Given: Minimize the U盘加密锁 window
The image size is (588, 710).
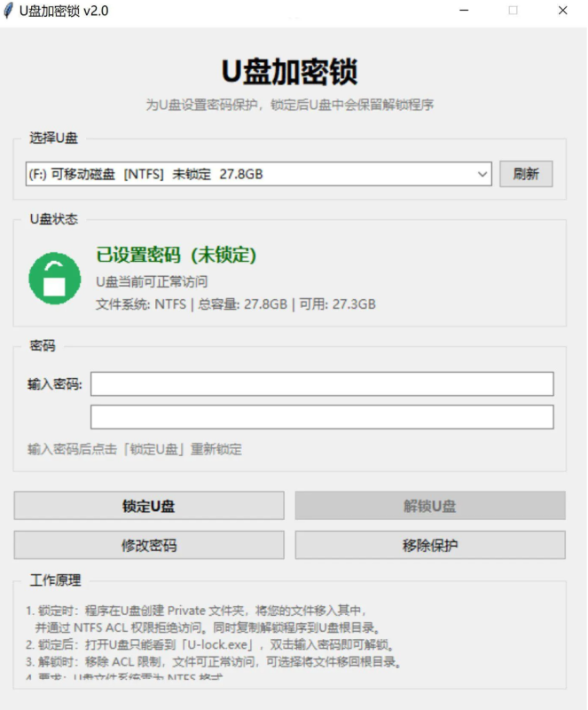Looking at the screenshot, I should coord(464,11).
